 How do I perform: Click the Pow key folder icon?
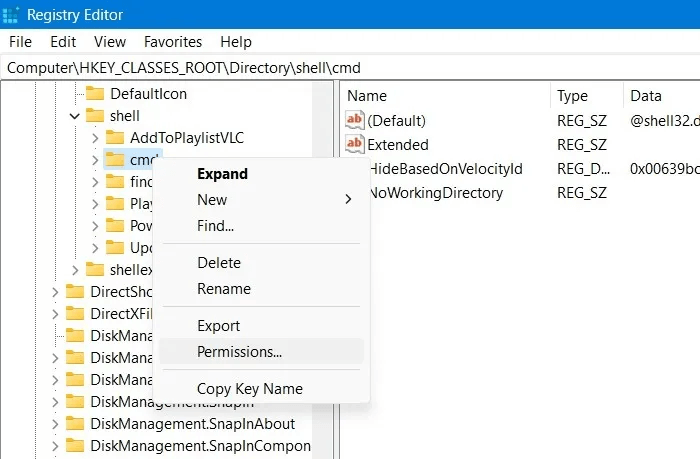coord(115,225)
